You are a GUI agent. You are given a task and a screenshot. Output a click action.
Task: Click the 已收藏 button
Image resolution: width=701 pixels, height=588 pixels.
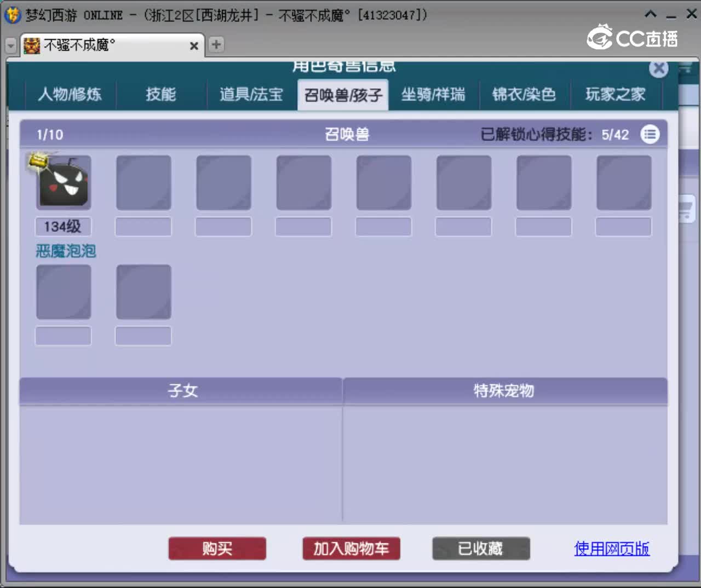tap(481, 548)
